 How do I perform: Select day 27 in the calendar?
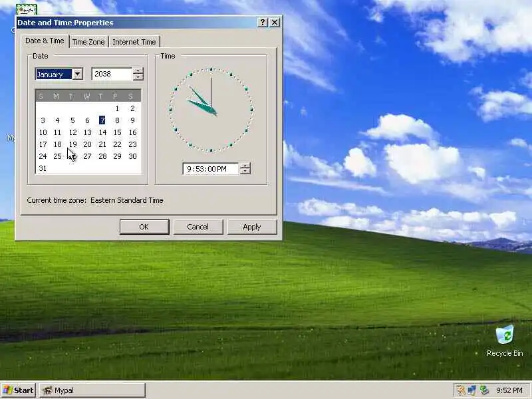click(x=88, y=156)
